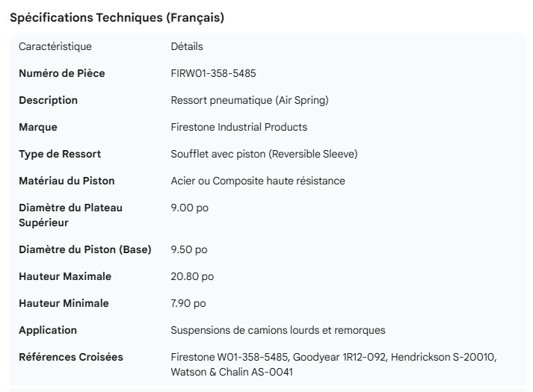Select the Caractéristique column header

click(55, 46)
